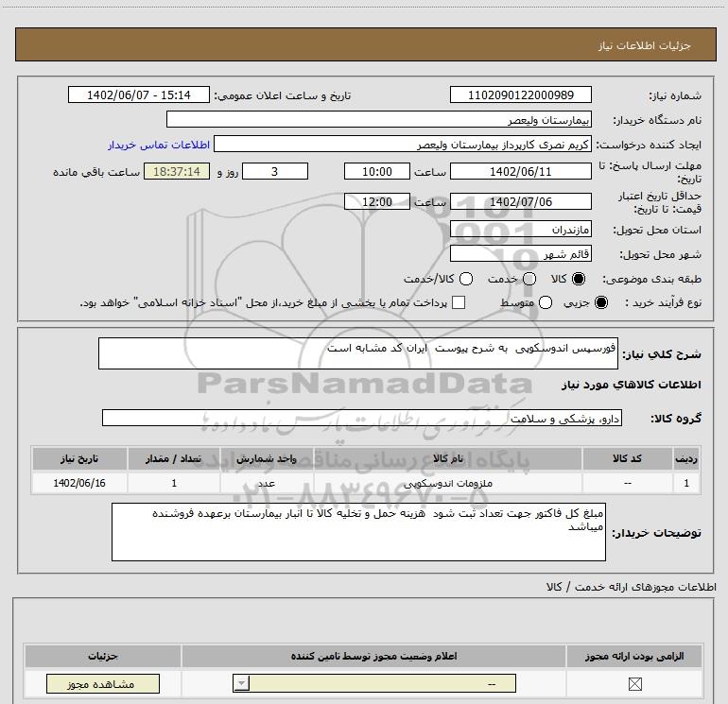
Task: Click the شرح کلی نیاز text area
Action: point(358,353)
